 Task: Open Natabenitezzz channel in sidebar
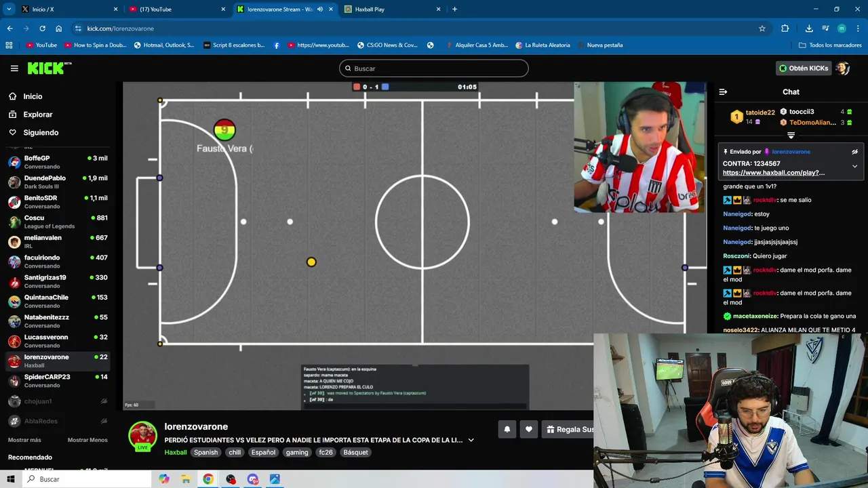click(58, 321)
